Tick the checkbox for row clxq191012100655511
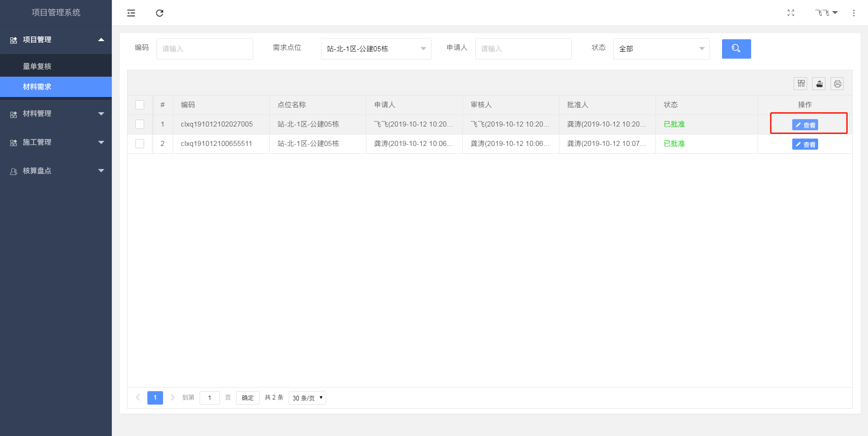The height and width of the screenshot is (436, 868). click(x=140, y=144)
